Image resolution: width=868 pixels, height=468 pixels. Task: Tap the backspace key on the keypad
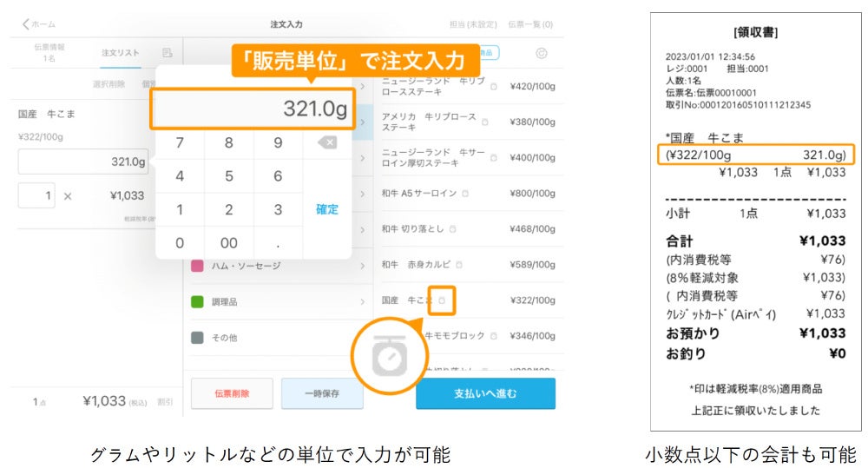327,143
